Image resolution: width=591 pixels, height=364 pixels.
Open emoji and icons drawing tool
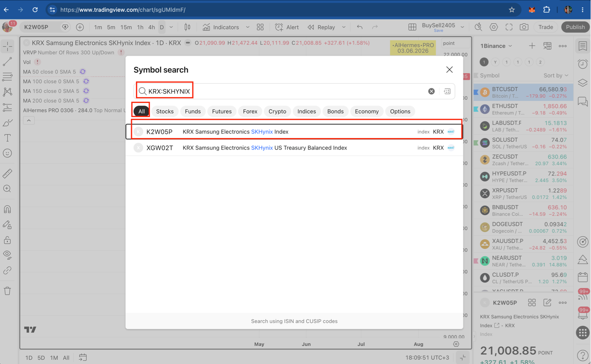point(7,153)
